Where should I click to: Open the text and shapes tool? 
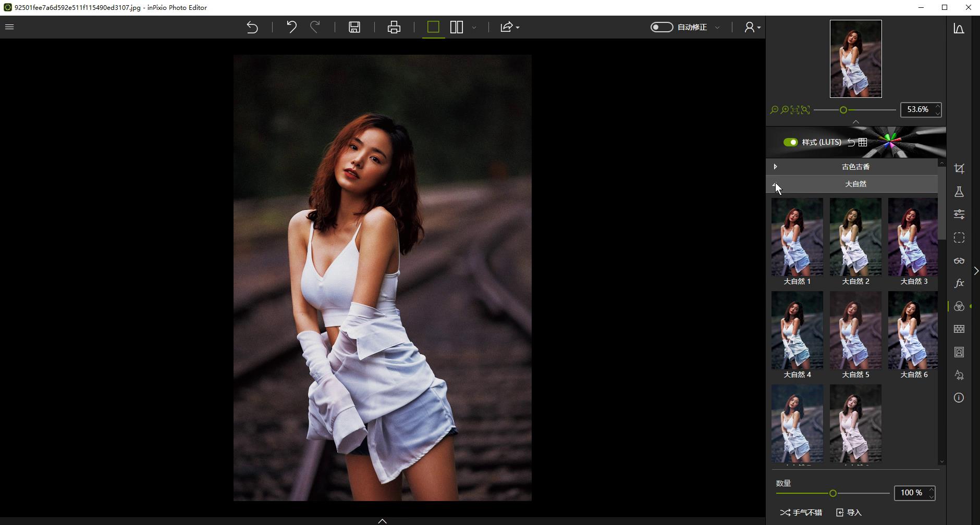[x=959, y=375]
